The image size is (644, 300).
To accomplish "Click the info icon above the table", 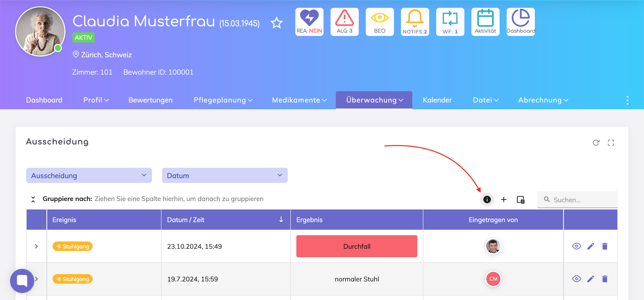I will point(487,199).
